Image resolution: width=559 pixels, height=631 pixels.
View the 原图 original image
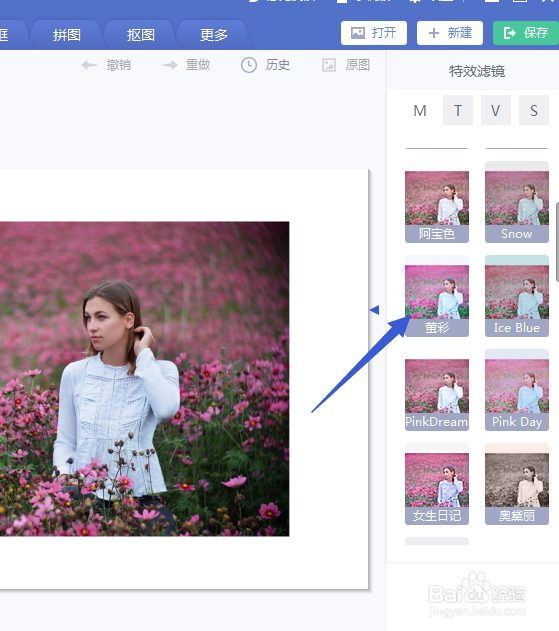pyautogui.click(x=346, y=65)
